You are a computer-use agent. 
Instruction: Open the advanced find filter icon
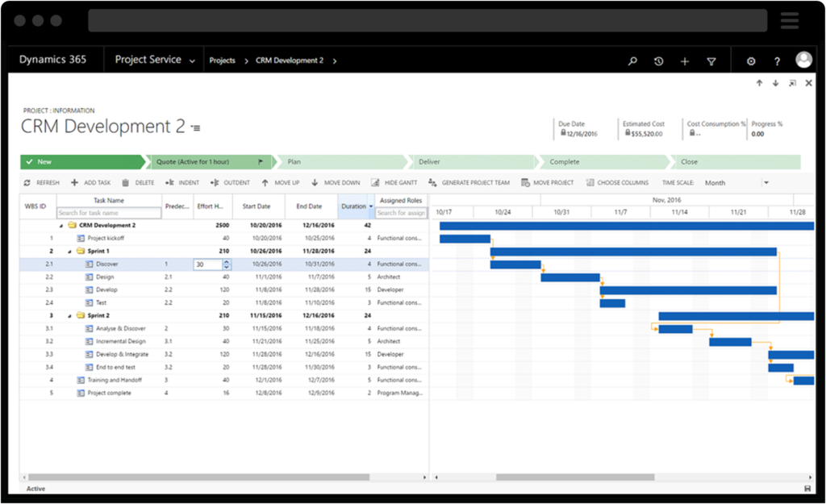[711, 61]
